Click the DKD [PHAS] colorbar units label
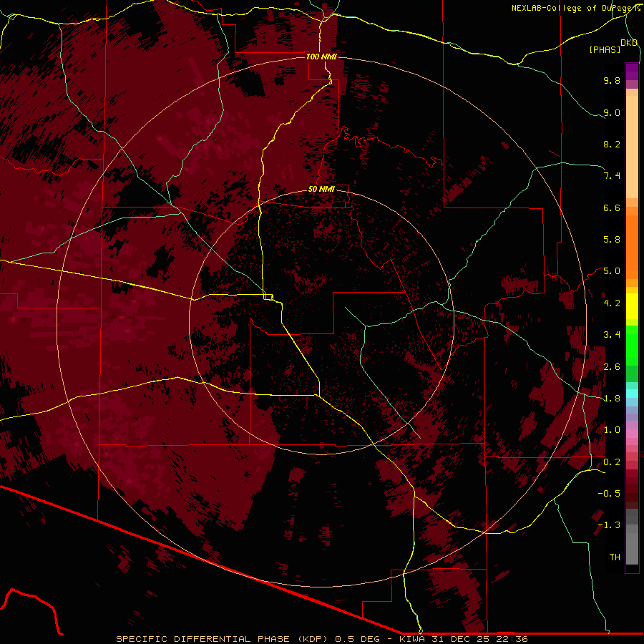Screen dimensions: 644x644 [613, 46]
